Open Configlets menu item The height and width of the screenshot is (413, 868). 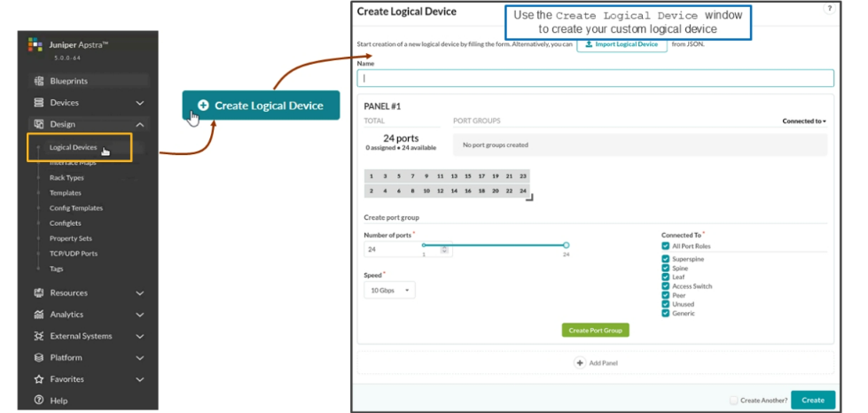[66, 223]
